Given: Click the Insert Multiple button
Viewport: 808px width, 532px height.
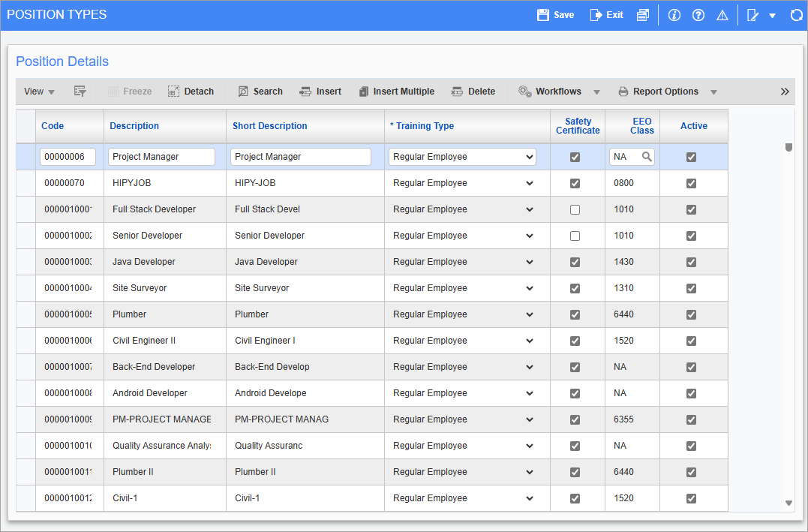Looking at the screenshot, I should 397,92.
